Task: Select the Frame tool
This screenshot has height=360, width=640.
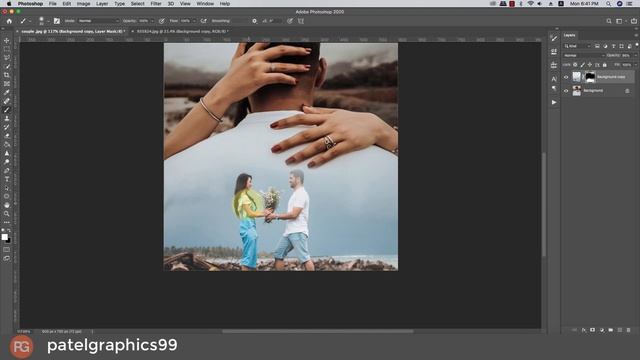Action: click(x=7, y=84)
